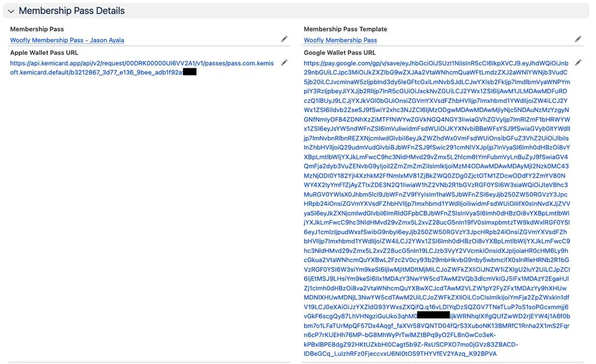This screenshot has height=364, width=596.
Task: Click the Membership Pass field label
Action: click(37, 29)
